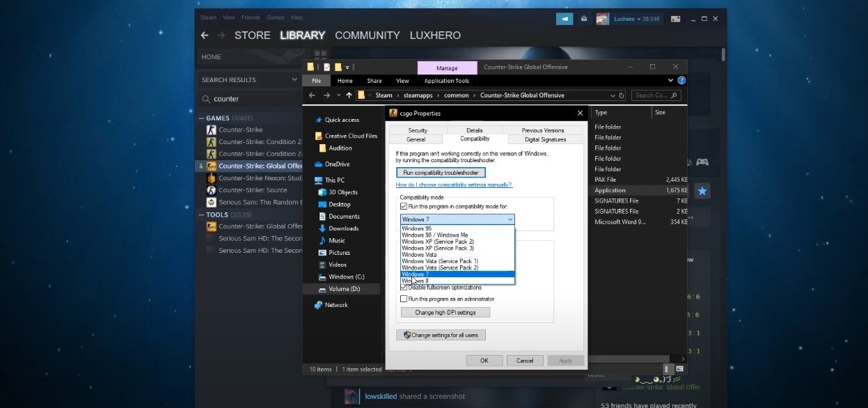Click the Search Counter-Strike folder field
Viewport: 868px width, 408px height.
coord(656,95)
